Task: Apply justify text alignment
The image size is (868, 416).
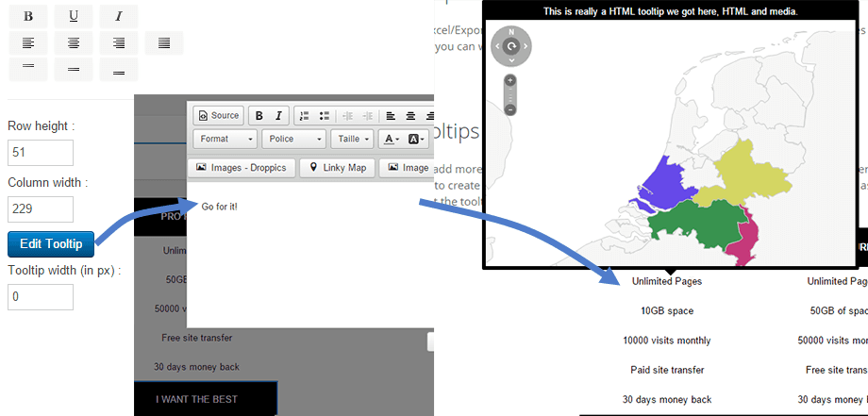Action: (164, 42)
